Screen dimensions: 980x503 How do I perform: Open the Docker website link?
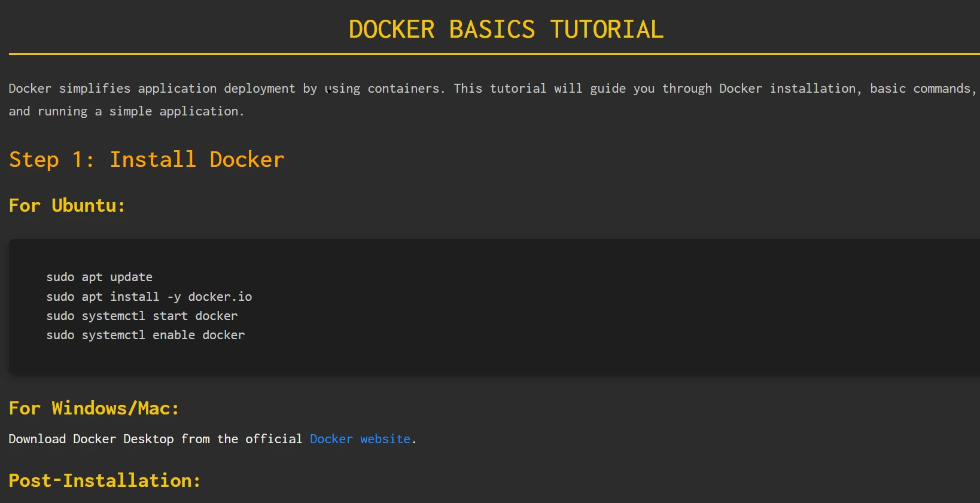pos(360,439)
